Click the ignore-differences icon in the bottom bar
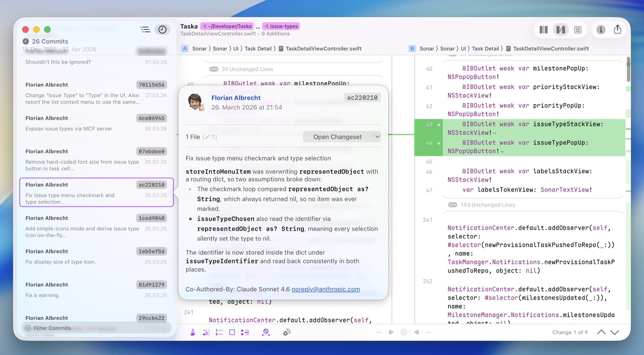Image resolution: width=644 pixels, height=355 pixels. [x=266, y=332]
